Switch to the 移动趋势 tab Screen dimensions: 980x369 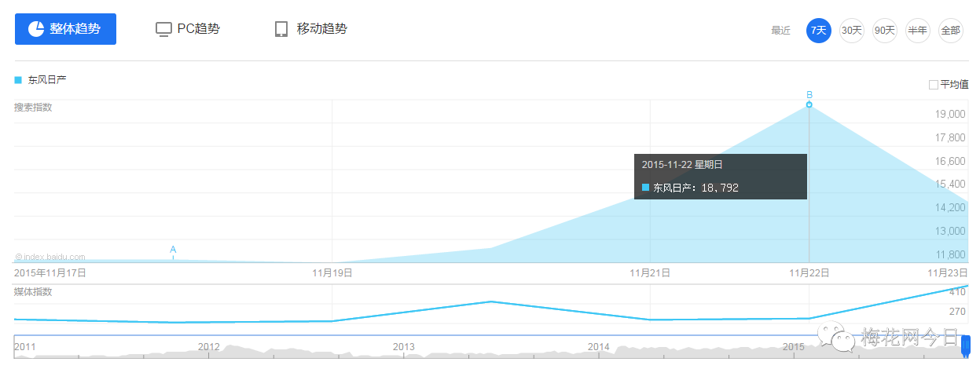311,29
